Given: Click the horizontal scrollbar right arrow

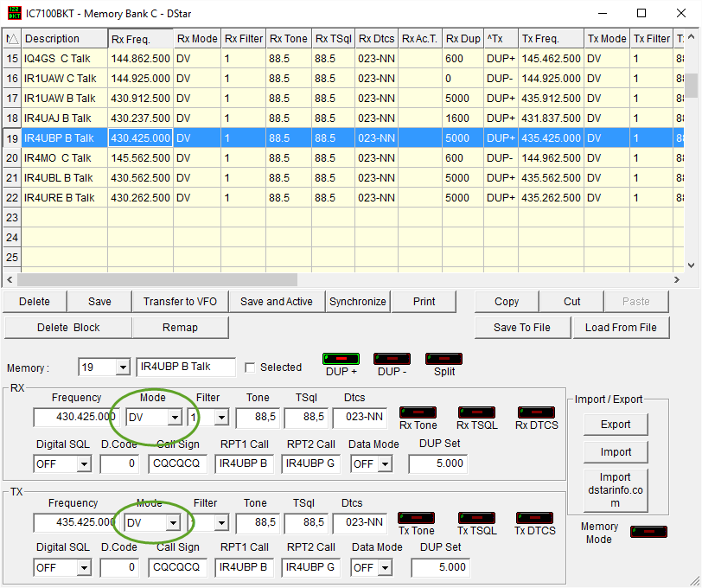Looking at the screenshot, I should tap(676, 279).
